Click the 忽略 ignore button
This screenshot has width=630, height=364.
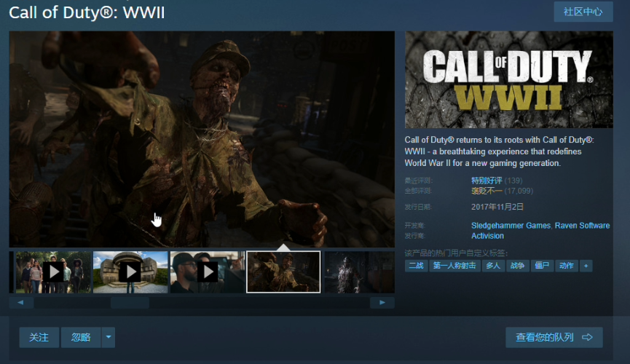click(81, 337)
